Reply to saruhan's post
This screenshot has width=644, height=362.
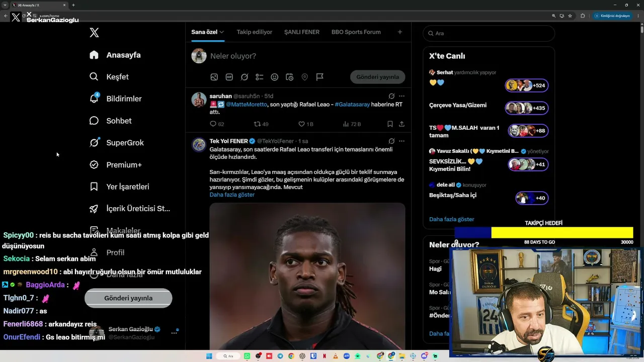point(217,124)
